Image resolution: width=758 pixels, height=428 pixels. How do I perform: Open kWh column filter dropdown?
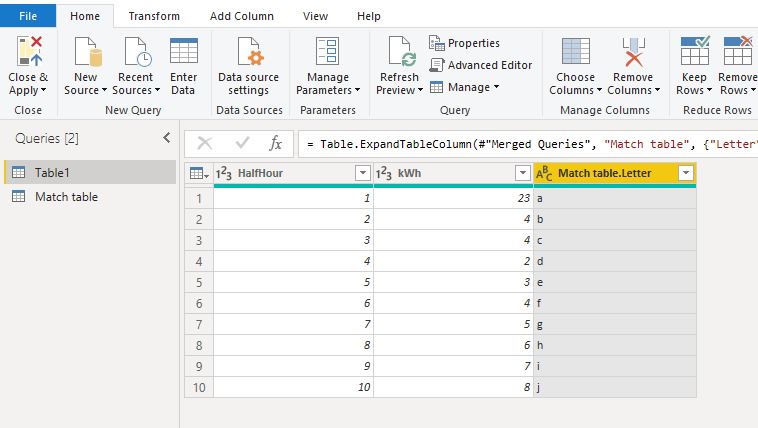click(x=523, y=173)
